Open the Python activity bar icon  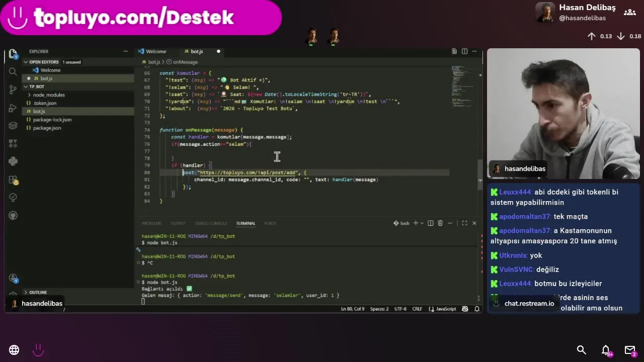[x=13, y=161]
